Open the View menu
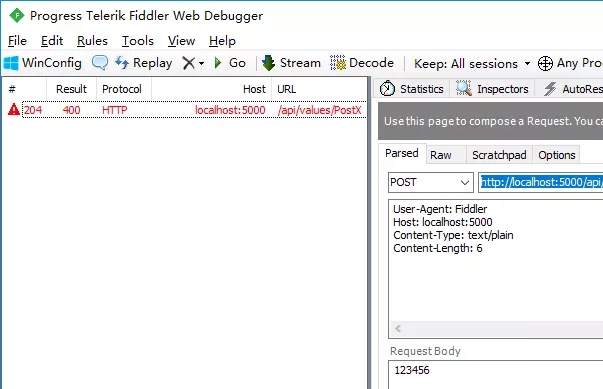 click(182, 41)
